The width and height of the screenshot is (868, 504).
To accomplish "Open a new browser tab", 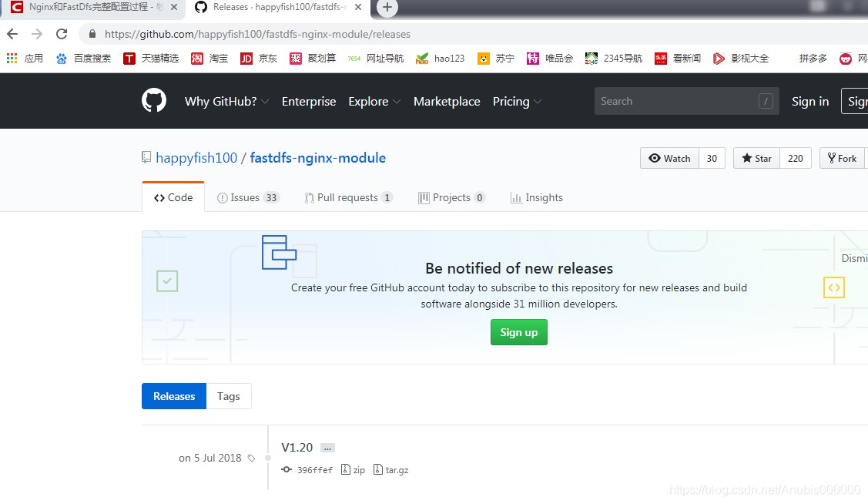I will click(x=387, y=7).
